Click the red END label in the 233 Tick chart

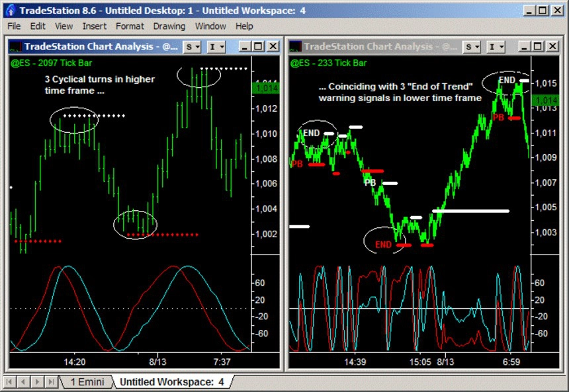click(384, 245)
